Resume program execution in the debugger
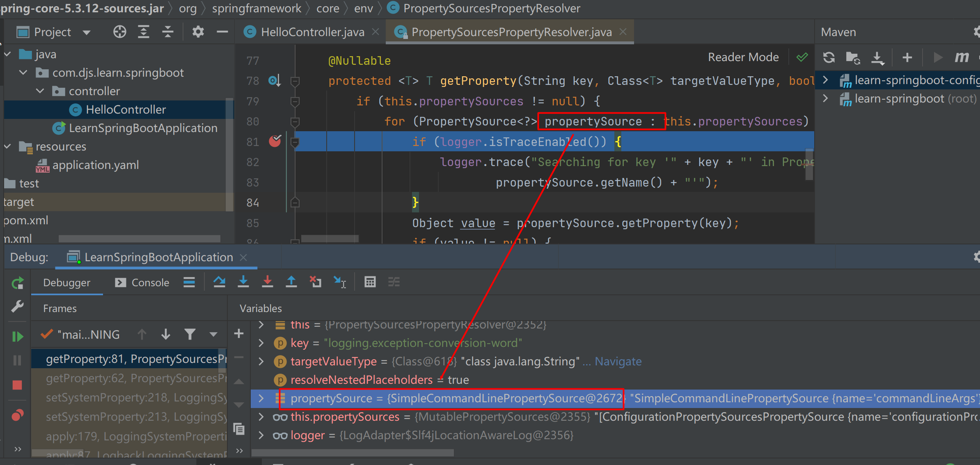The image size is (980, 465). pos(18,335)
